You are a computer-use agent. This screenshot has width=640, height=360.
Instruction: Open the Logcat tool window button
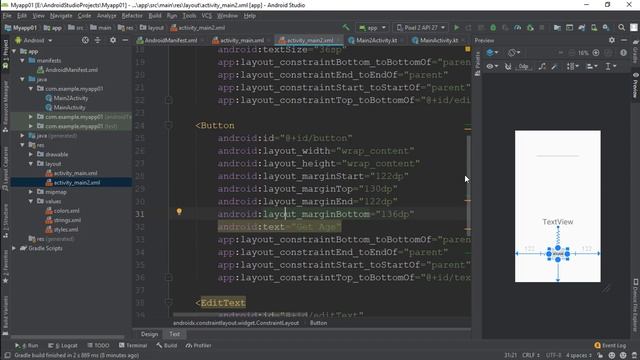coord(63,345)
